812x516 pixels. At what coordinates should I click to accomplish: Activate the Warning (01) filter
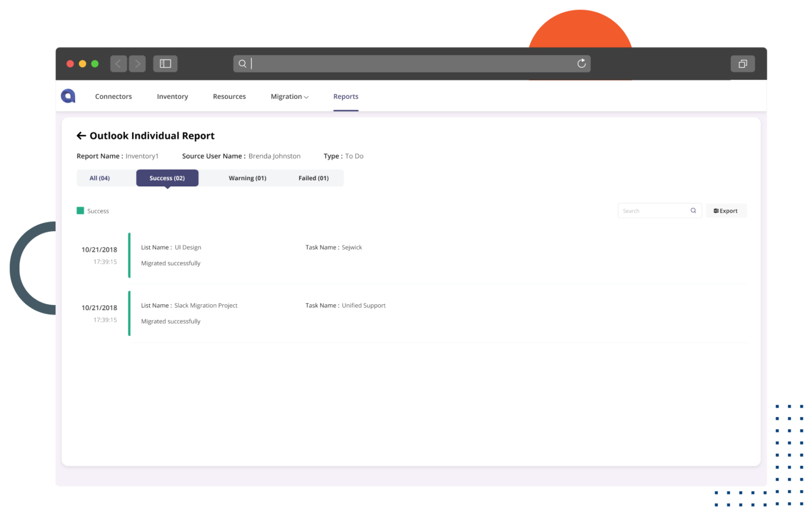(x=247, y=178)
